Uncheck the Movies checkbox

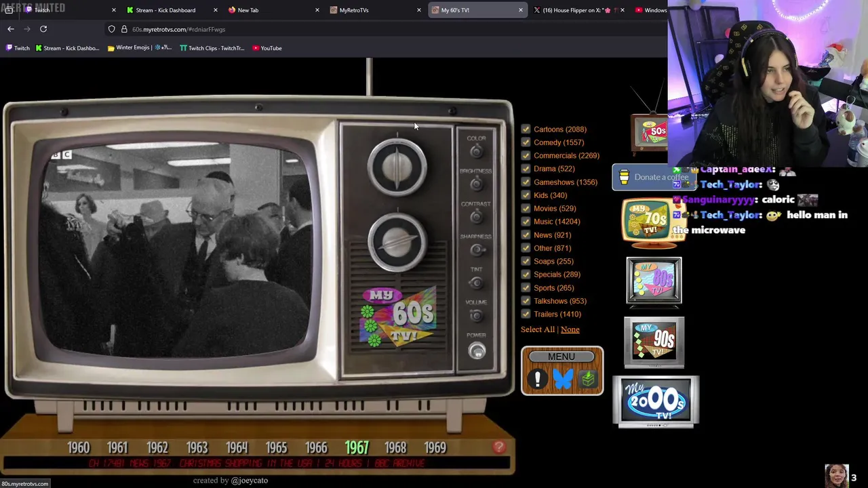[x=526, y=208]
